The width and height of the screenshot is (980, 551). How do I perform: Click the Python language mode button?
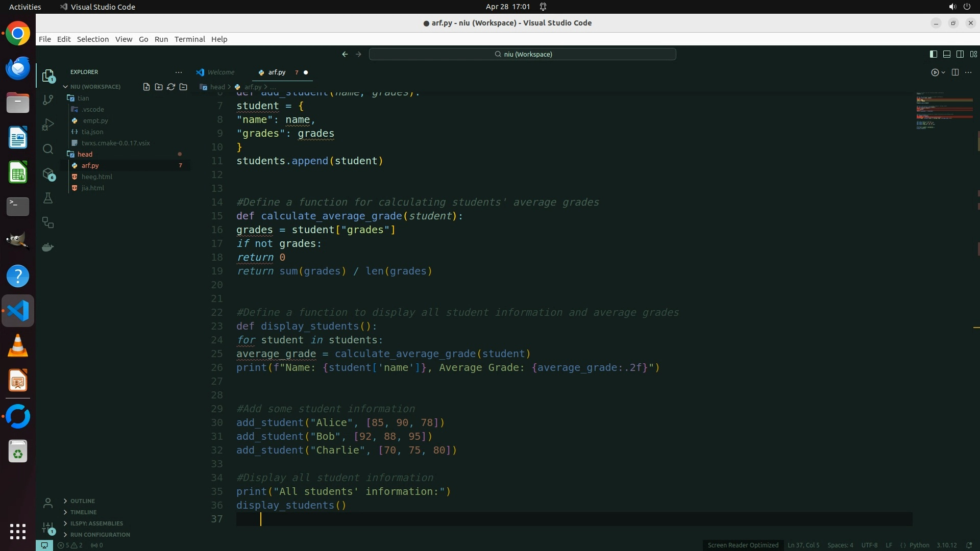pyautogui.click(x=919, y=545)
